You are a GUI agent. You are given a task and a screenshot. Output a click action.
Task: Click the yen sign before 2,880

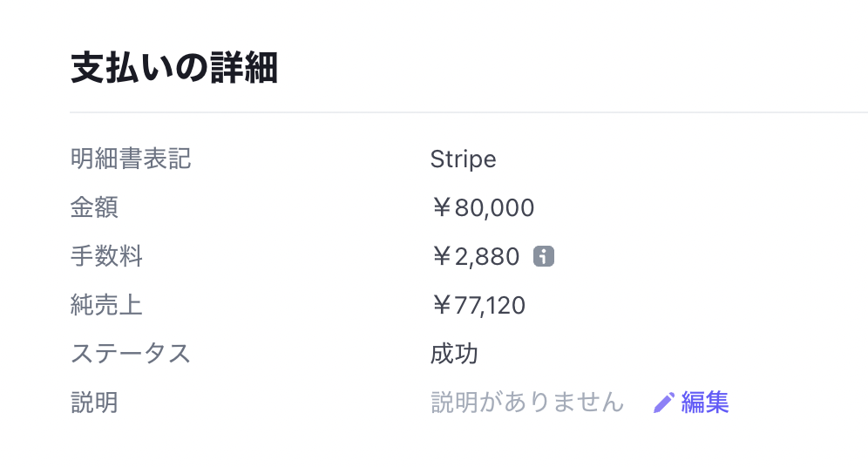pyautogui.click(x=440, y=257)
